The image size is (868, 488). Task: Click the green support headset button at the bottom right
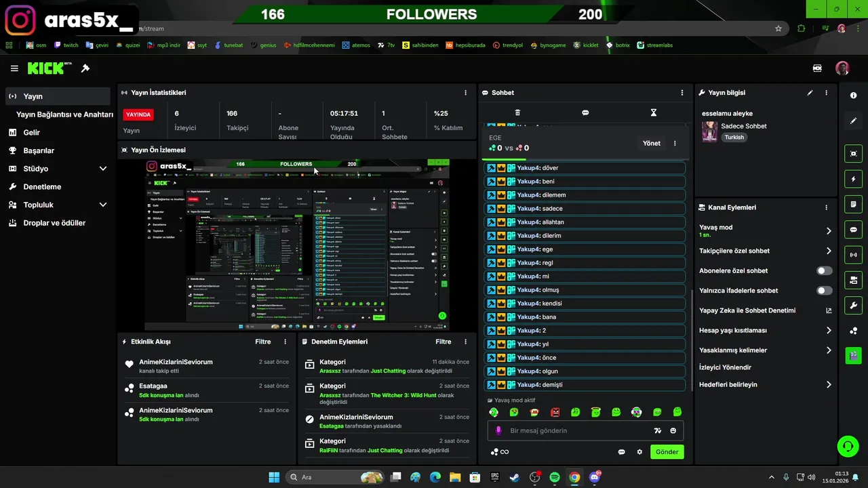coord(848,446)
